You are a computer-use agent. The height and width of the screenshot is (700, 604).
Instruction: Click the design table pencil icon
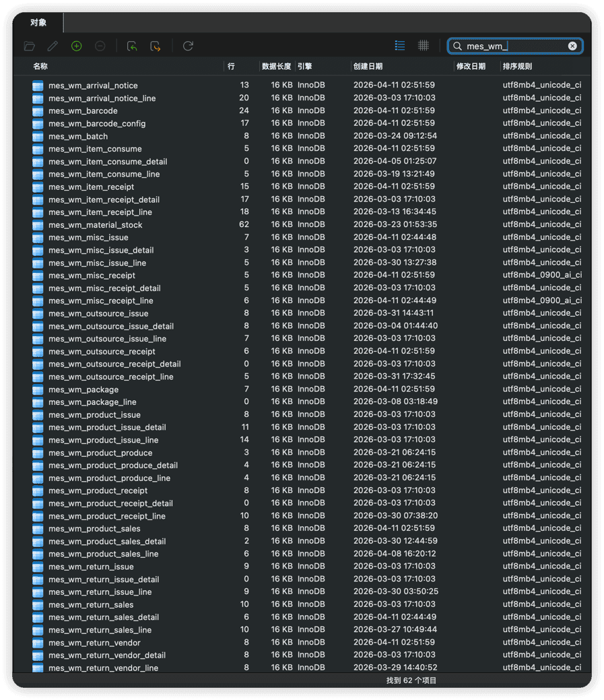[53, 46]
